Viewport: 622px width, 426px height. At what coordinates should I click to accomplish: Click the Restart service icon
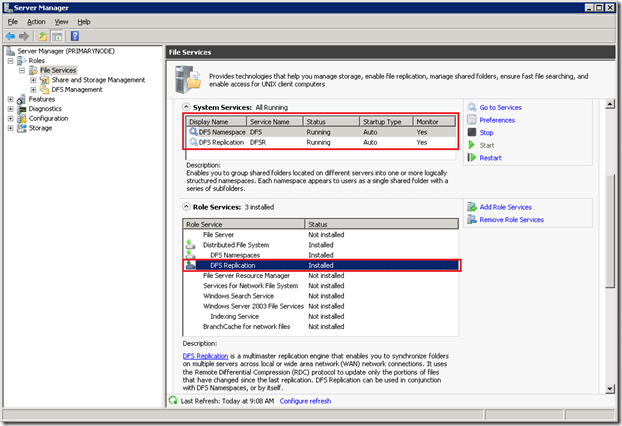(x=472, y=157)
